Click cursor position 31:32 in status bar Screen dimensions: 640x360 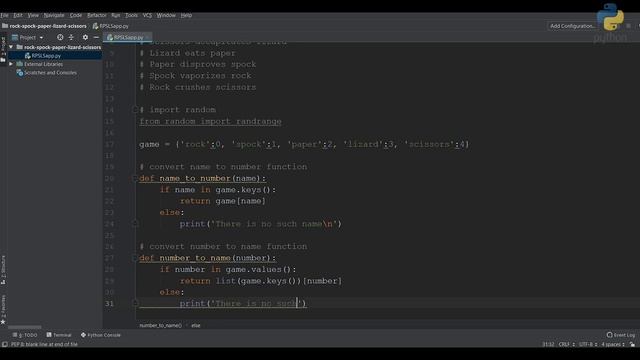[548, 344]
